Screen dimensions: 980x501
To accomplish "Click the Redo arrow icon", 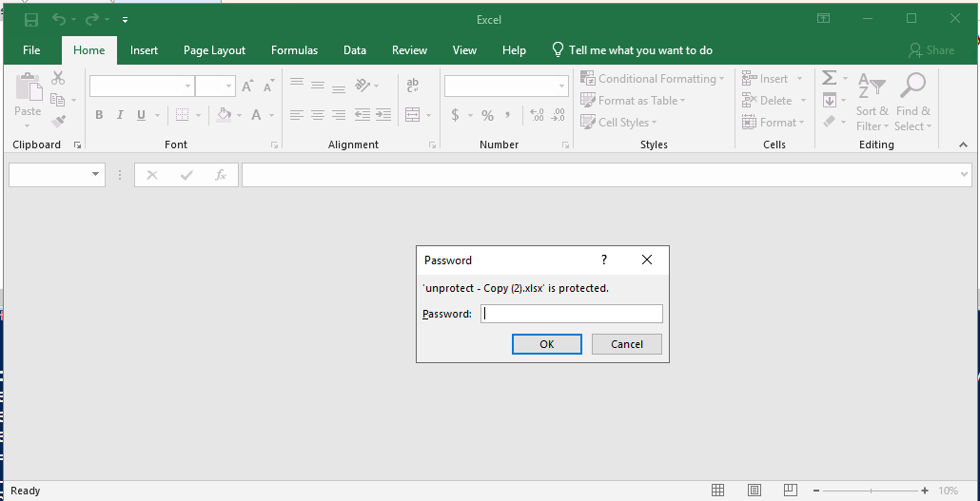I will 92,19.
